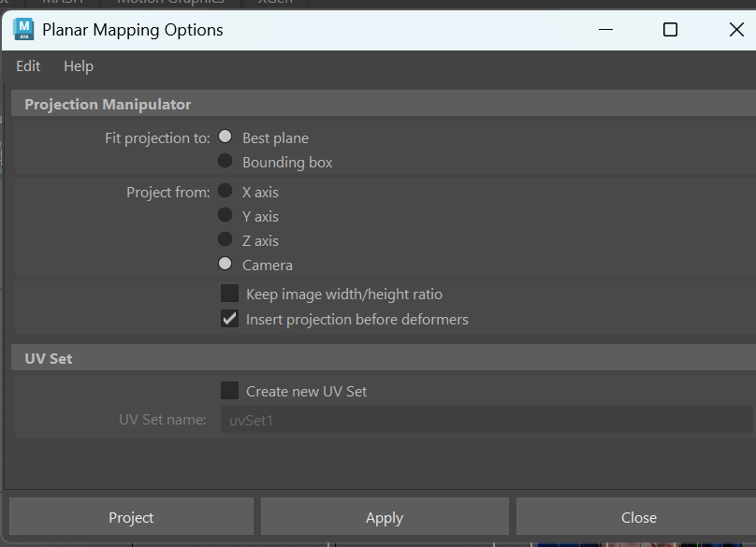Select Camera as projection source
The image size is (756, 547).
pos(225,264)
